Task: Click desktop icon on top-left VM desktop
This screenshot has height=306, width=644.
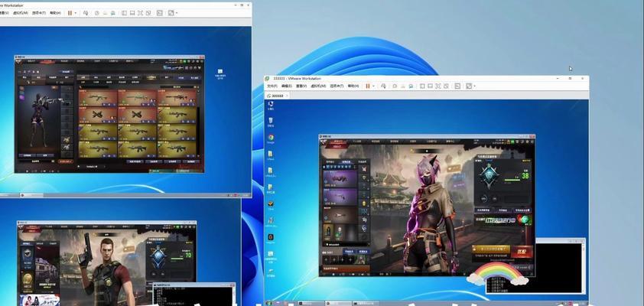Action: (x=220, y=74)
